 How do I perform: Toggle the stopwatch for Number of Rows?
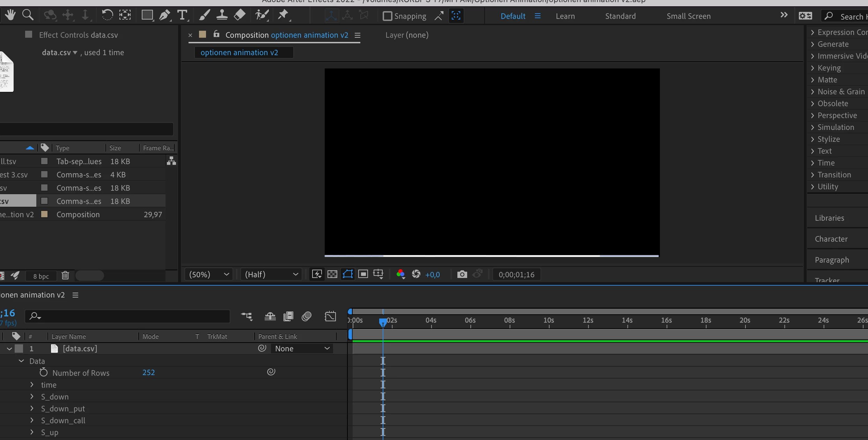point(43,372)
